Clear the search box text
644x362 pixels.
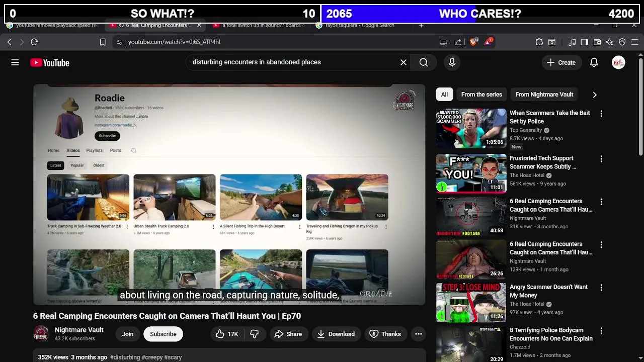pos(404,62)
